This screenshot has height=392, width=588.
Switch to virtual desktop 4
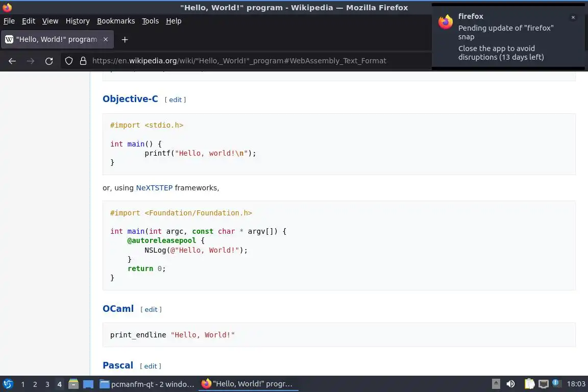click(x=59, y=384)
